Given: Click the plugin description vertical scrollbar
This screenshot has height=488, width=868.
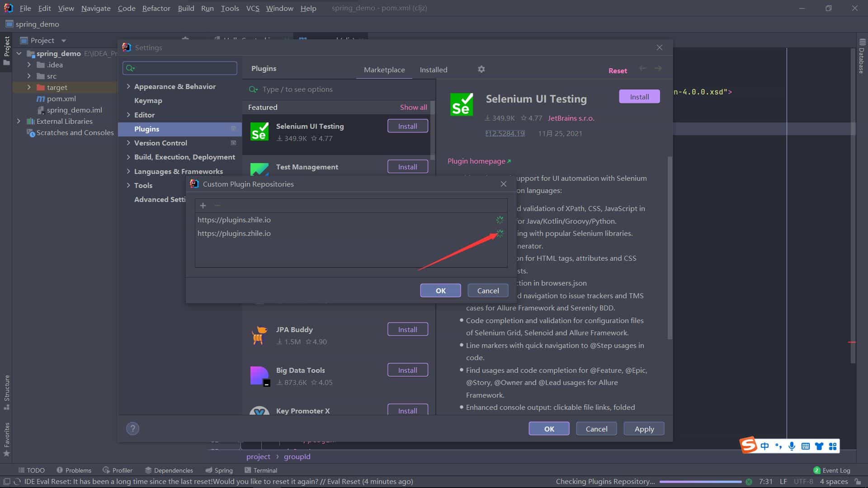Looking at the screenshot, I should tap(670, 248).
